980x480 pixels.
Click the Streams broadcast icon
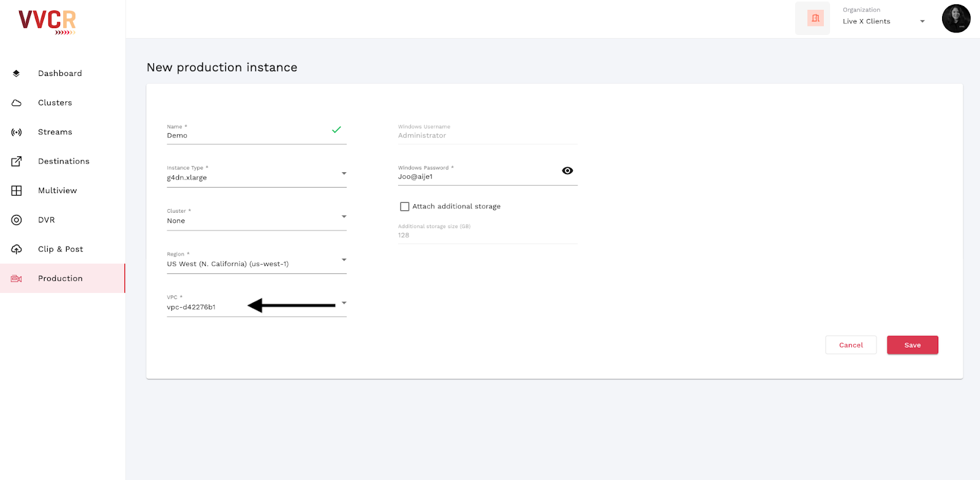(17, 132)
